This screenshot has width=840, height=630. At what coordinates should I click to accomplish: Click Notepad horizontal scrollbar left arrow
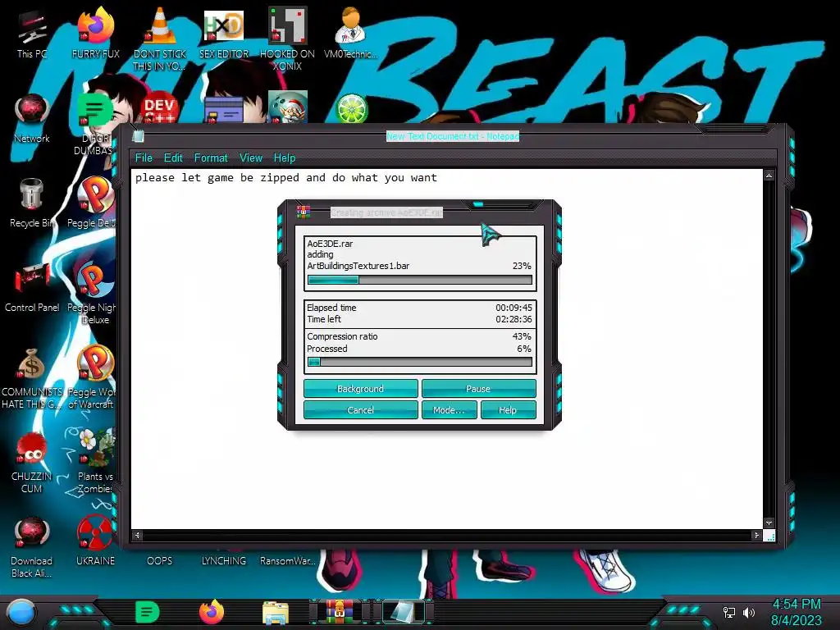[x=138, y=535]
